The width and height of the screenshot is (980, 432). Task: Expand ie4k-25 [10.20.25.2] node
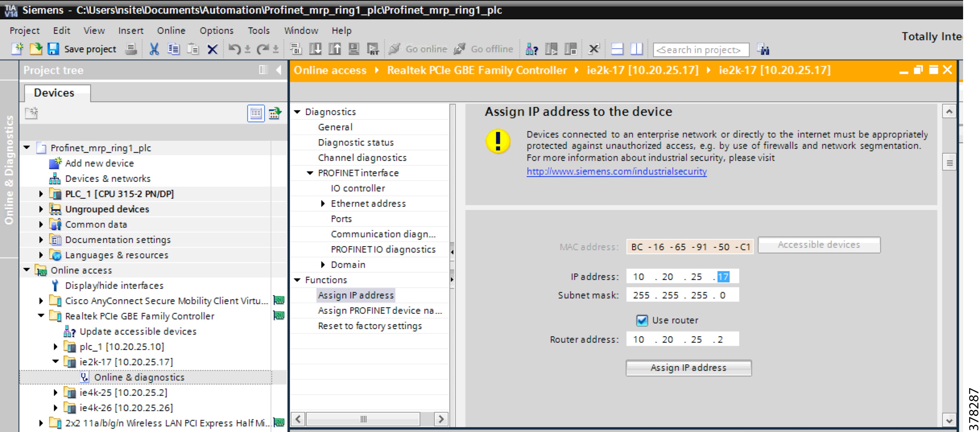[56, 393]
